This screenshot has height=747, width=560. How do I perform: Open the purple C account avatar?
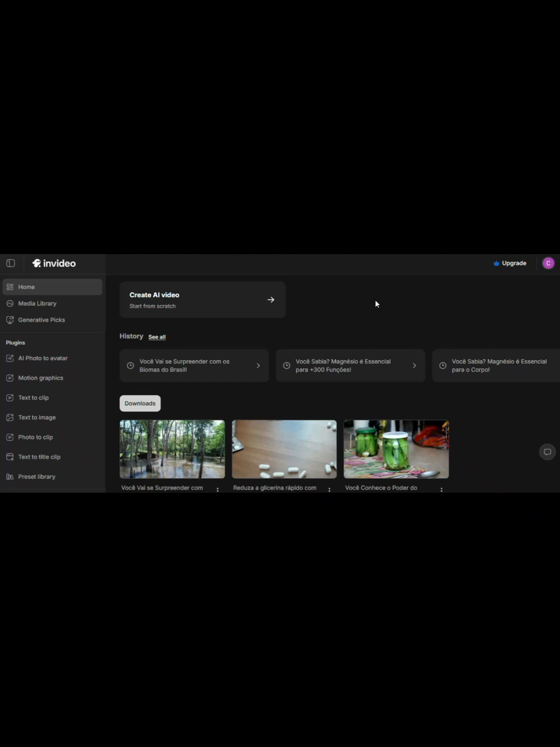tap(548, 264)
